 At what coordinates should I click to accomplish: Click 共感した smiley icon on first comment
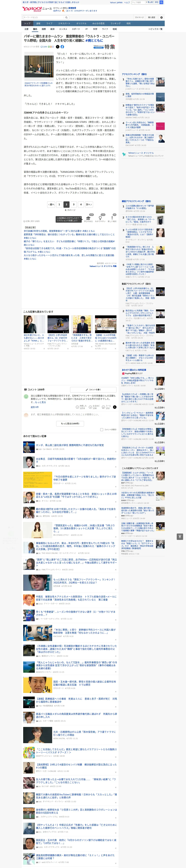(x=77, y=407)
